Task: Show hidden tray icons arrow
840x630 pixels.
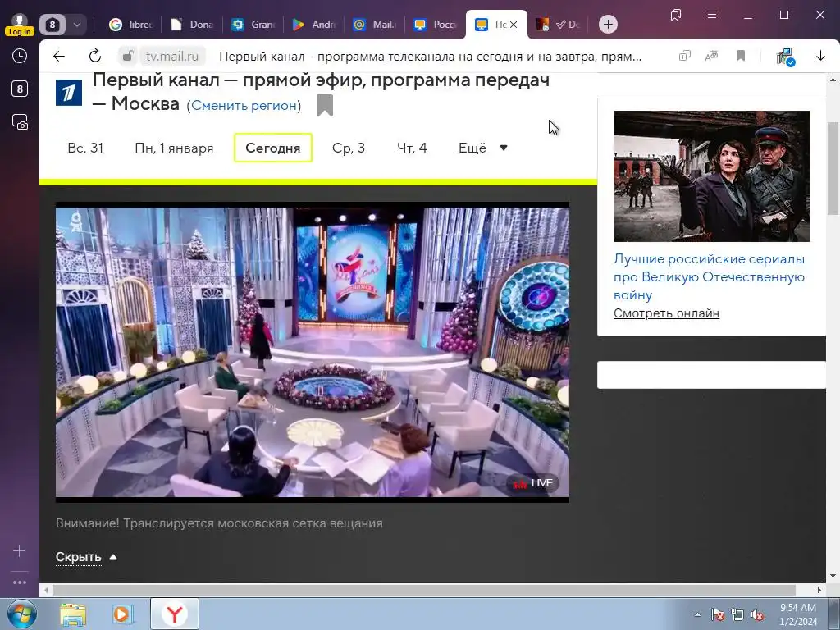Action: point(697,614)
